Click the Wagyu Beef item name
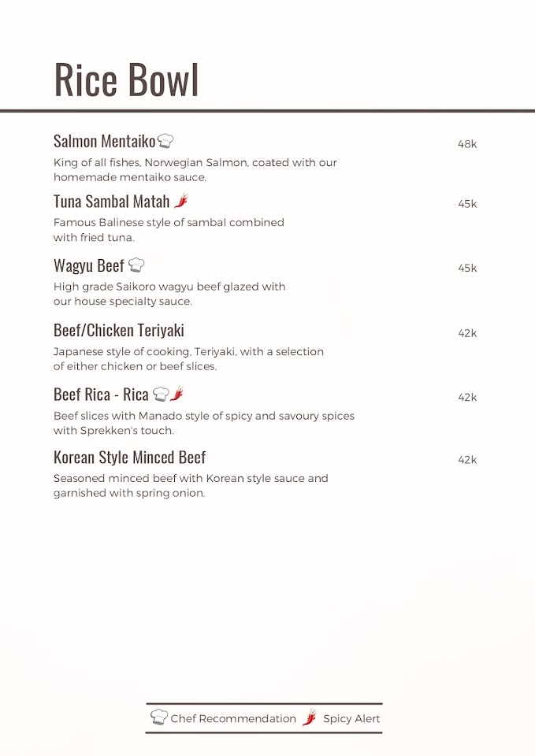535x756 pixels. click(88, 266)
